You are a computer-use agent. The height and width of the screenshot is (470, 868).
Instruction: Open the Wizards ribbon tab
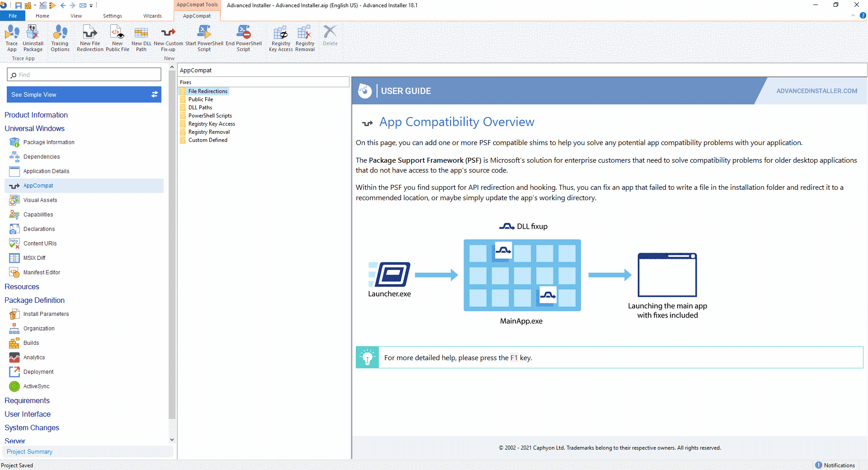coord(152,16)
